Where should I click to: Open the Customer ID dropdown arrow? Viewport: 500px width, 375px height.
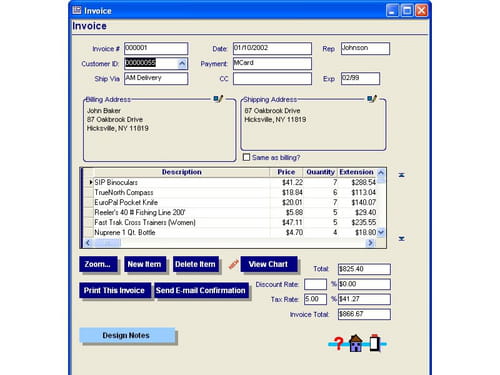(182, 63)
